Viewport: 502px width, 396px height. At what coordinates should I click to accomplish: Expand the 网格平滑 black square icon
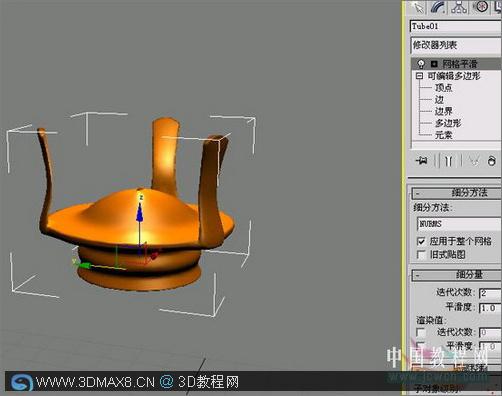pyautogui.click(x=434, y=64)
